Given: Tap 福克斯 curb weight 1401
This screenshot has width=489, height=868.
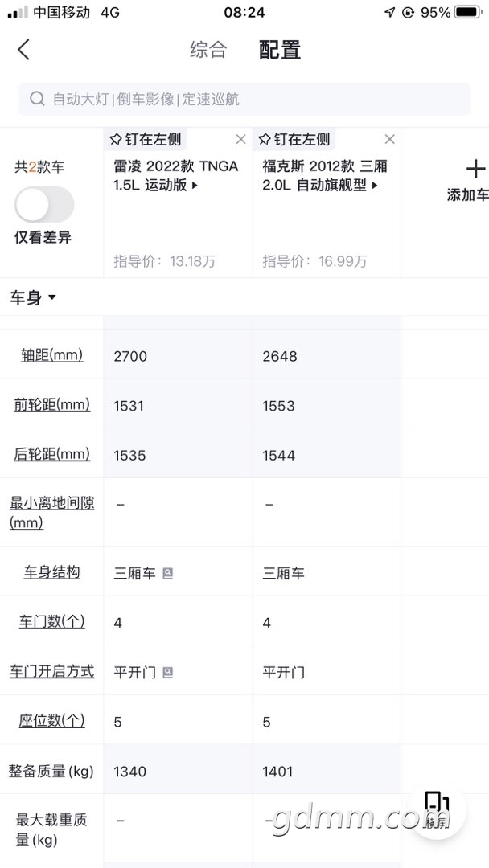Looking at the screenshot, I should tap(278, 771).
